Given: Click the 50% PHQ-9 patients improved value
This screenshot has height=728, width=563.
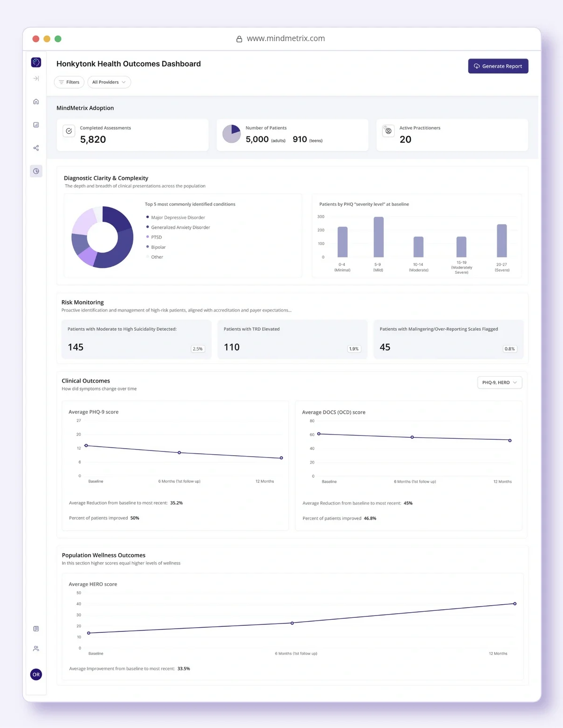Looking at the screenshot, I should (x=135, y=518).
